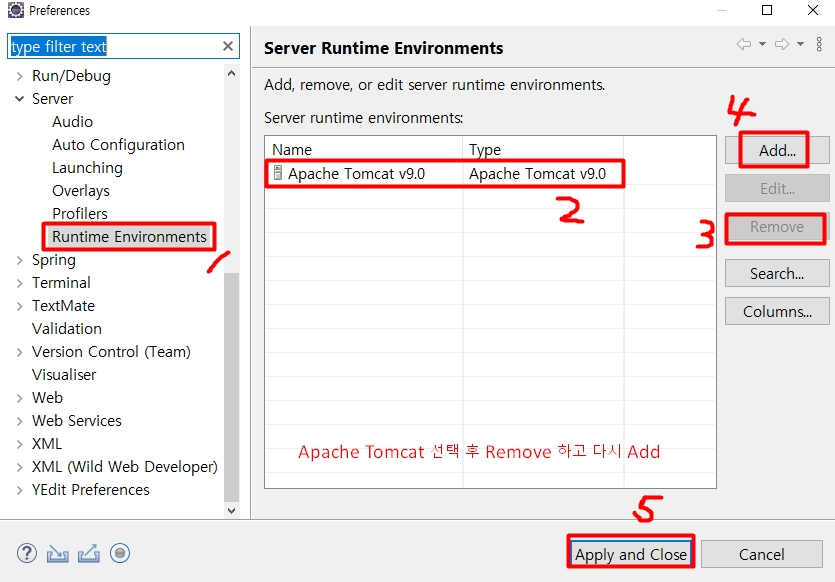
Task: Navigate forward with the right arrow icon
Action: coord(782,44)
